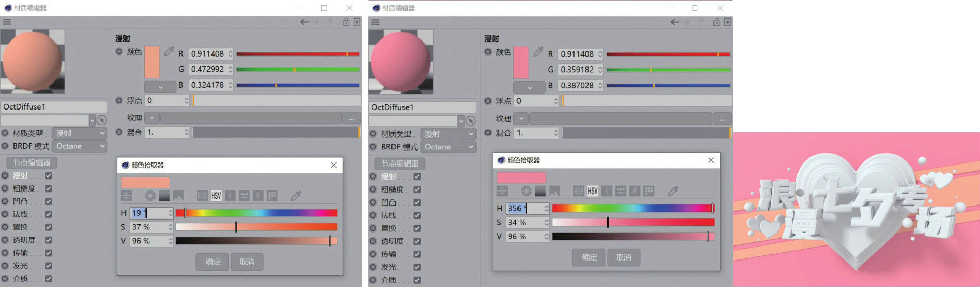Select the 凹凸 channel in the right editor list
Image resolution: width=980 pixels, height=287 pixels.
pos(388,202)
